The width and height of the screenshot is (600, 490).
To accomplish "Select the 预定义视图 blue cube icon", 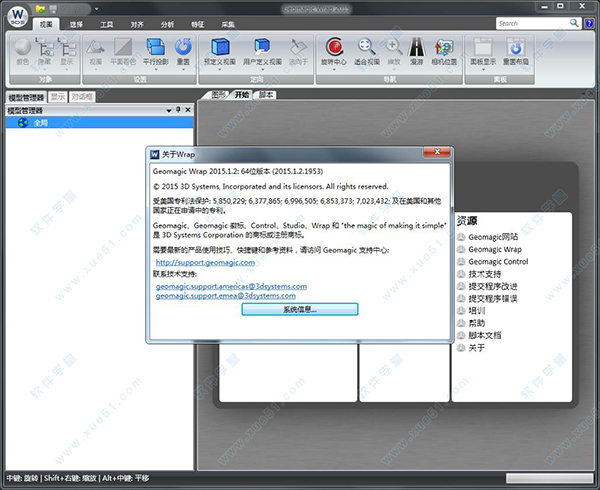I will 220,47.
